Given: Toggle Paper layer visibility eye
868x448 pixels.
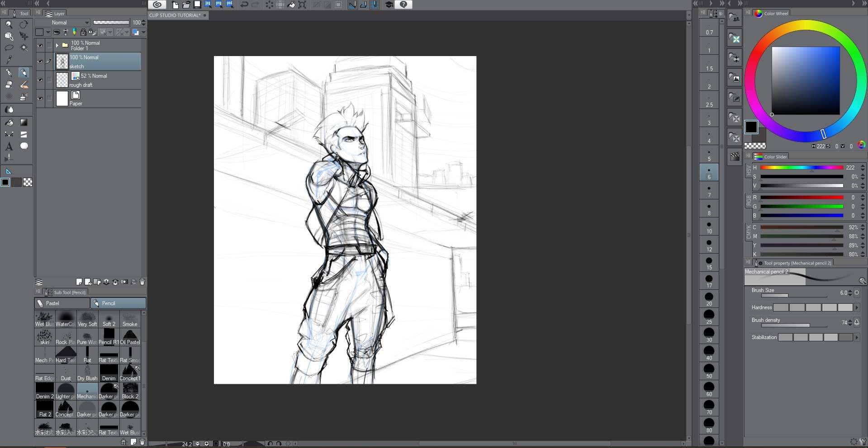Looking at the screenshot, I should coord(40,99).
